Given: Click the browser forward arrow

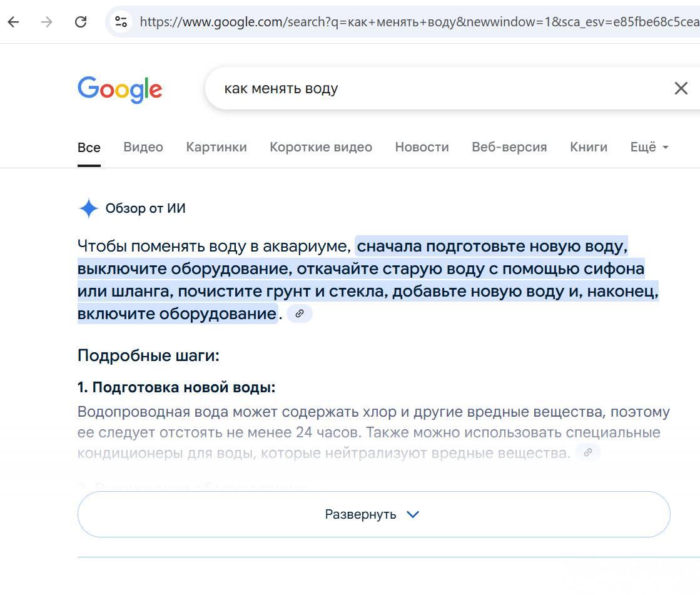Looking at the screenshot, I should [47, 21].
